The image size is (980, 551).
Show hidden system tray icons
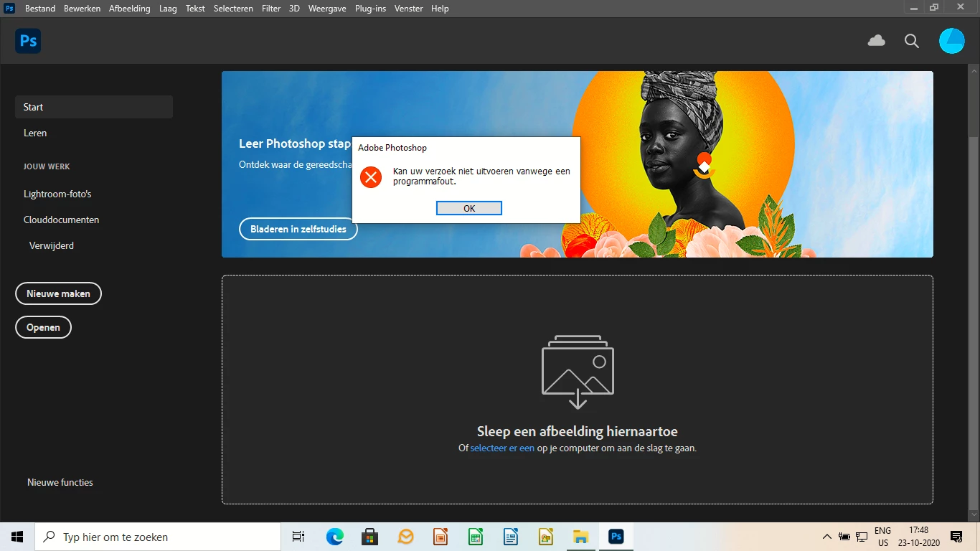coord(826,537)
